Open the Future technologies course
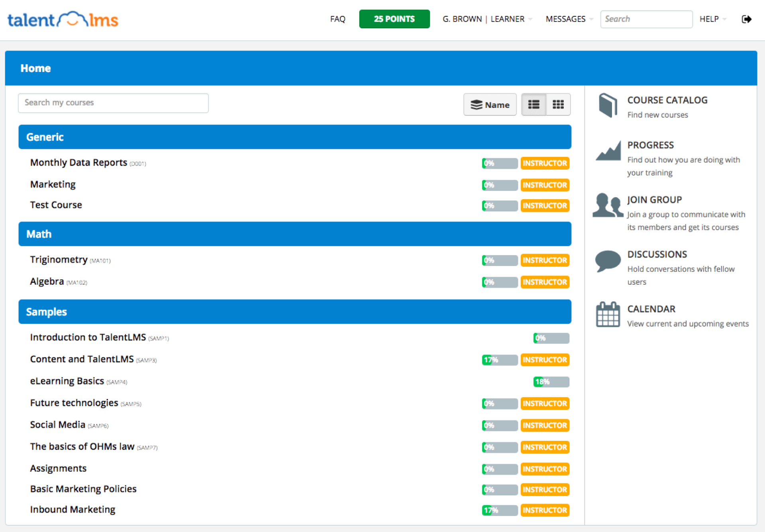The width and height of the screenshot is (765, 532). click(x=74, y=403)
